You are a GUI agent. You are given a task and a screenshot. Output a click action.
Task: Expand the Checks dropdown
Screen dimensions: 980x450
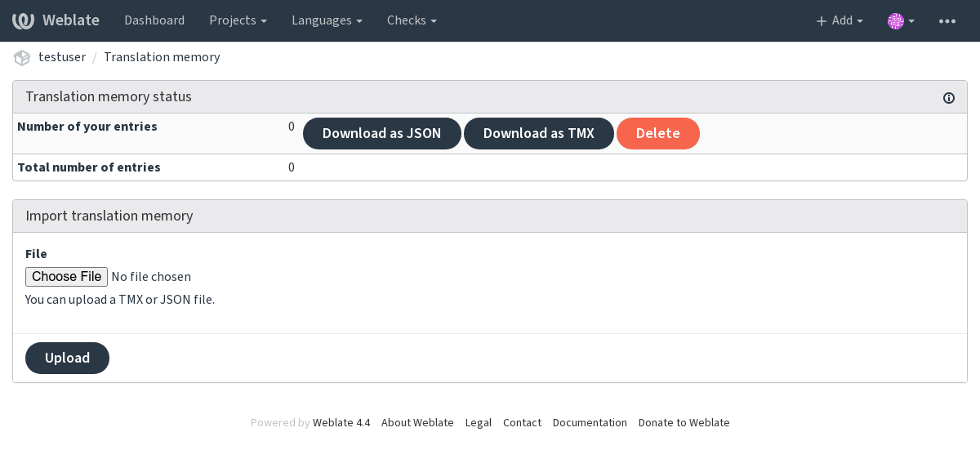point(412,20)
